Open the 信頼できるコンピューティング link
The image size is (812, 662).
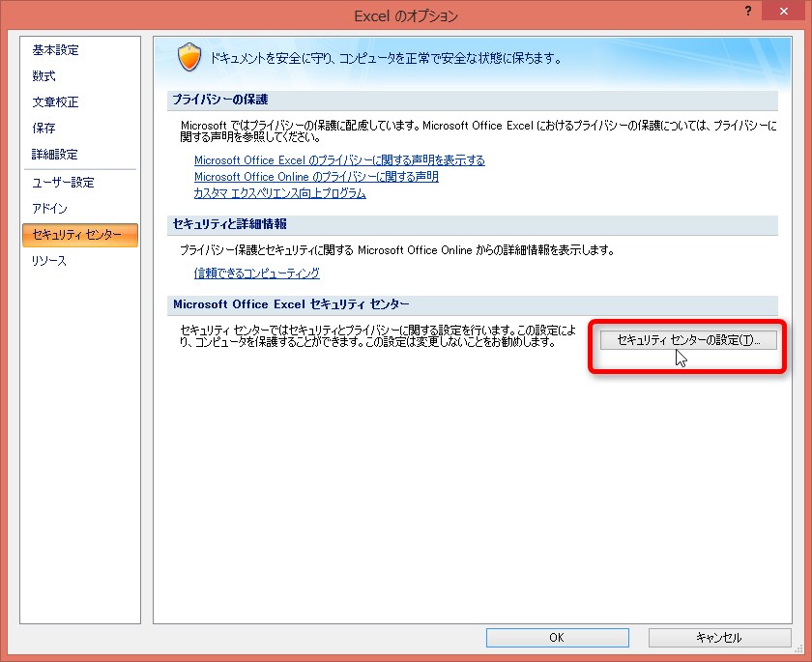257,273
